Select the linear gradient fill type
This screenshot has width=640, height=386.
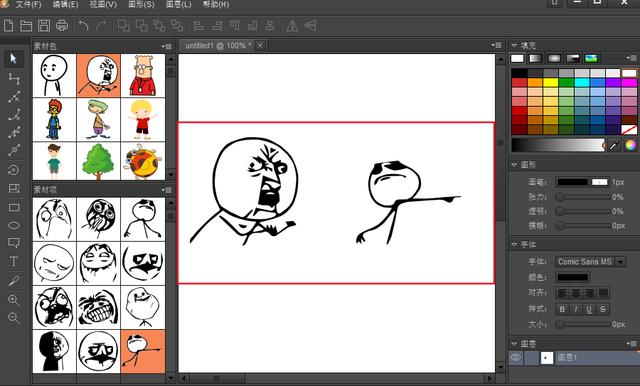536,58
